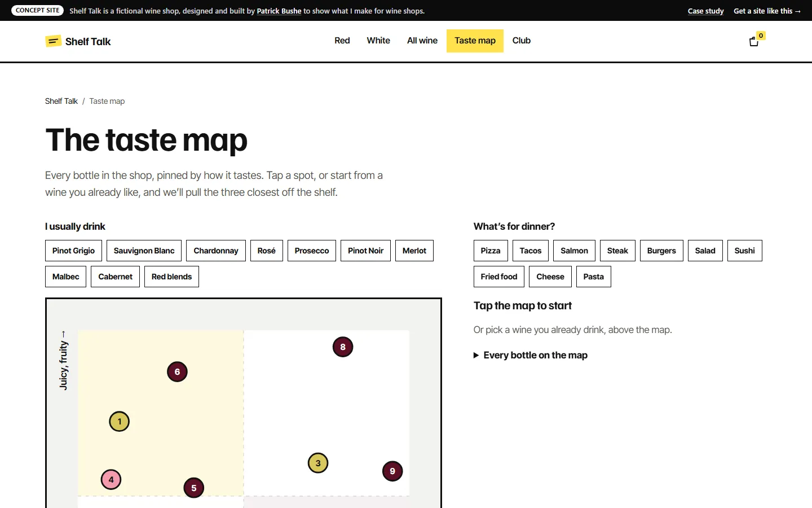Follow the Patrick Bushe link
812x508 pixels.
click(x=279, y=11)
